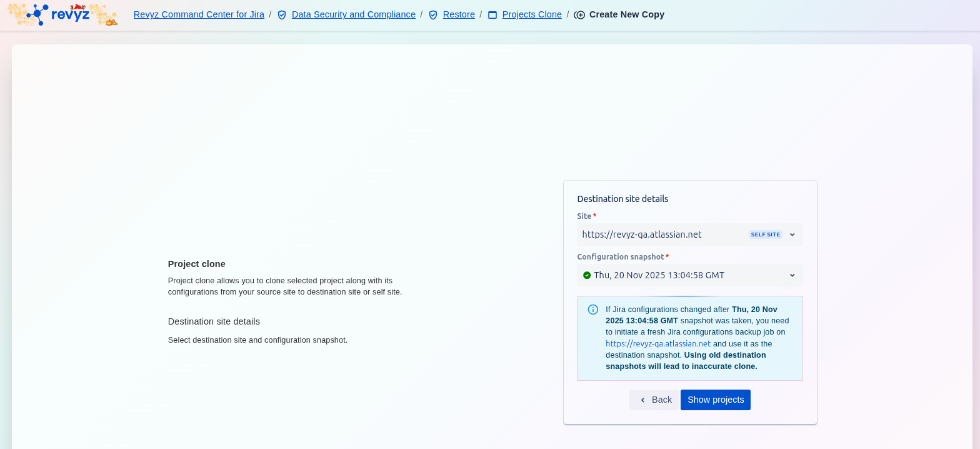Open the Site dropdown chevron

click(x=792, y=235)
